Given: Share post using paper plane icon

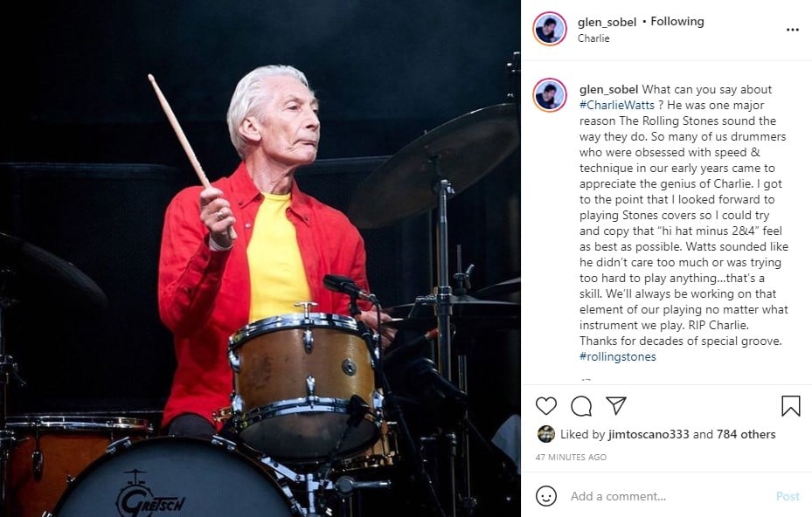Looking at the screenshot, I should pos(616,405).
